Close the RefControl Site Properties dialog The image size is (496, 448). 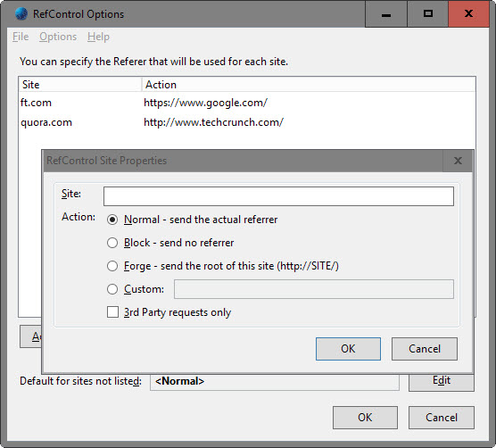458,161
